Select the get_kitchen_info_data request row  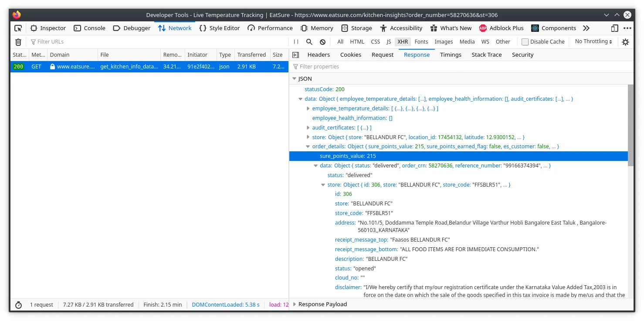(x=149, y=67)
